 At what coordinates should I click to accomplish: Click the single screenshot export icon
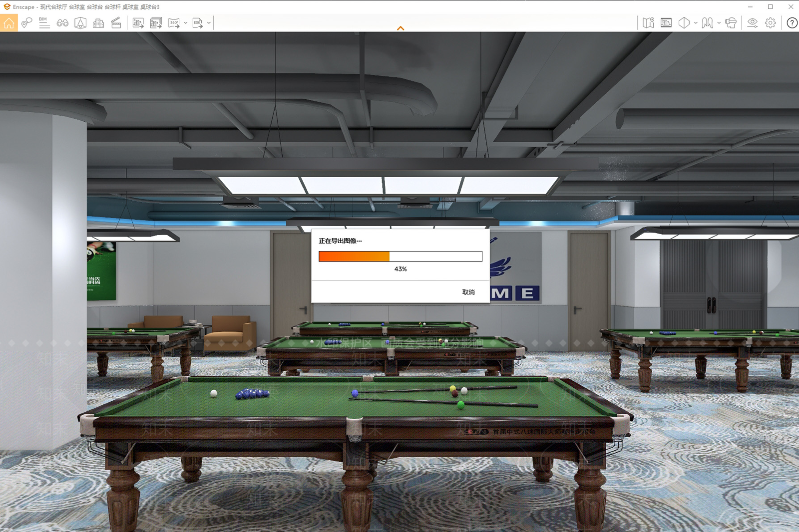(138, 23)
